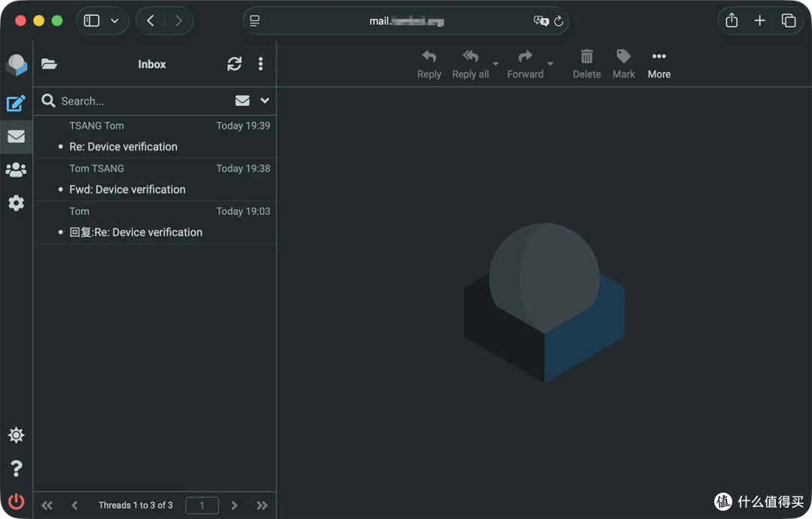Navigate back in Safari

(150, 21)
